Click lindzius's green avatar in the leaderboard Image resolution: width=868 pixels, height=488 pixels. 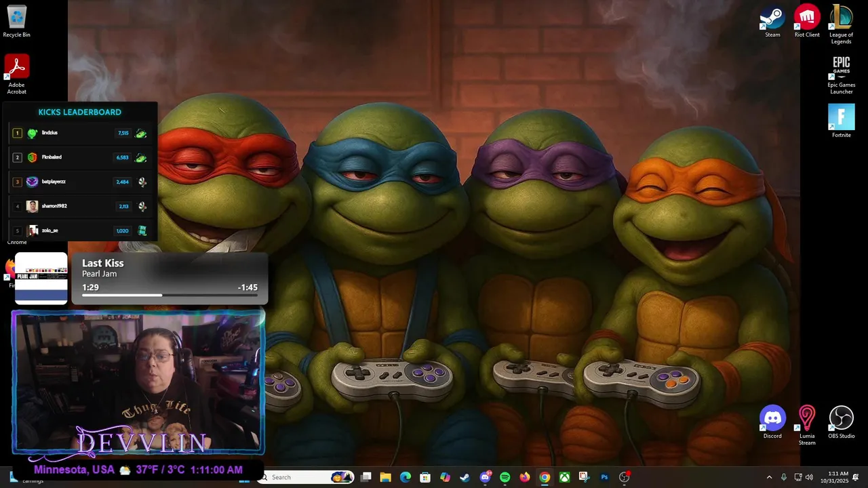pos(32,133)
